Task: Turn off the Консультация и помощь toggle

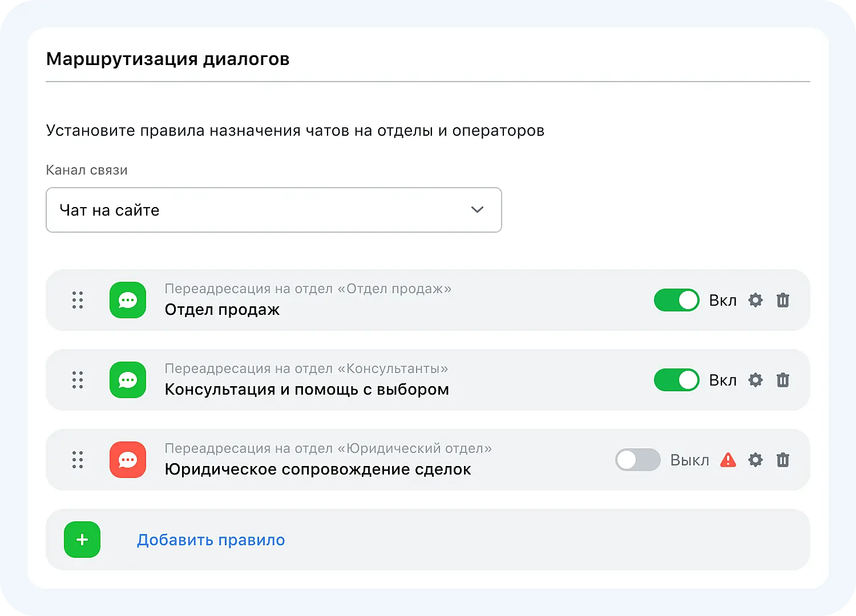Action: [x=676, y=380]
